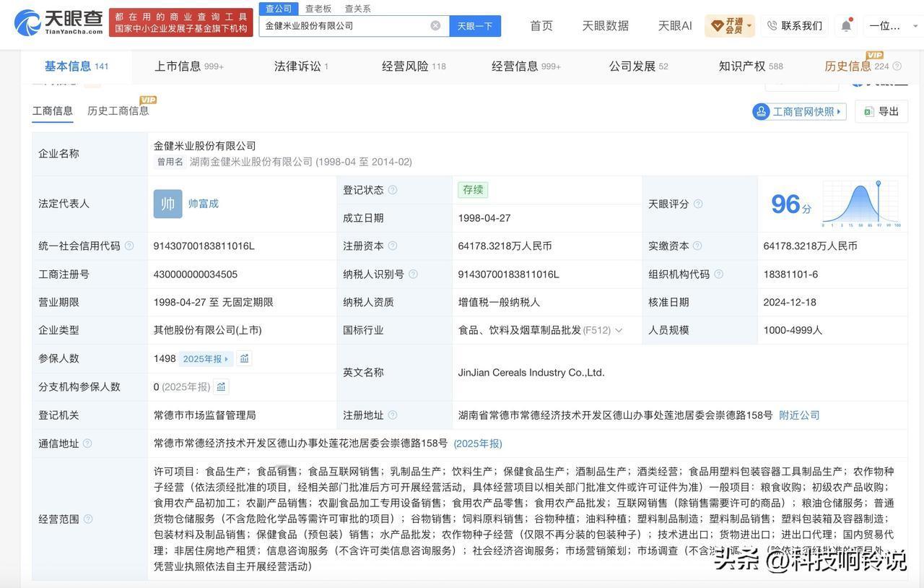Image resolution: width=924 pixels, height=588 pixels.
Task: Switch to 查关系 search tab
Action: (x=357, y=9)
